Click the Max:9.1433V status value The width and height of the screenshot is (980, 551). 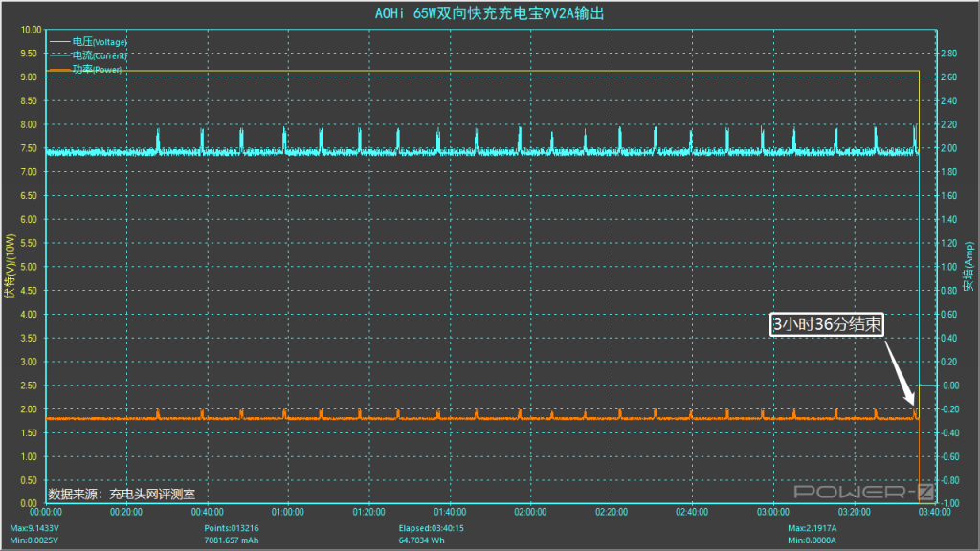point(33,528)
